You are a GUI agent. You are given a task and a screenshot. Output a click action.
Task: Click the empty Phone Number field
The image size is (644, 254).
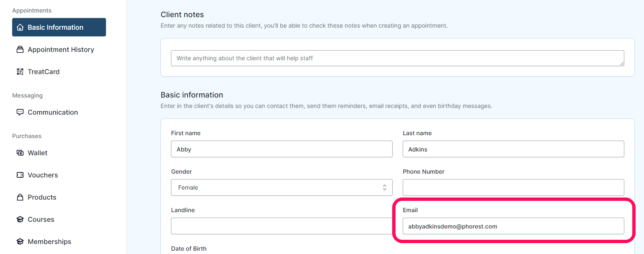pos(513,187)
